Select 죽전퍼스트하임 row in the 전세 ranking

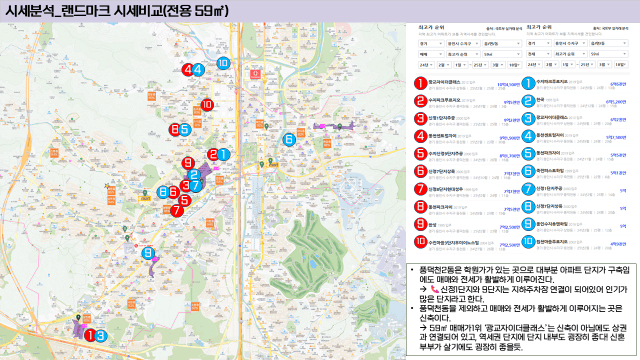pyautogui.click(x=575, y=172)
